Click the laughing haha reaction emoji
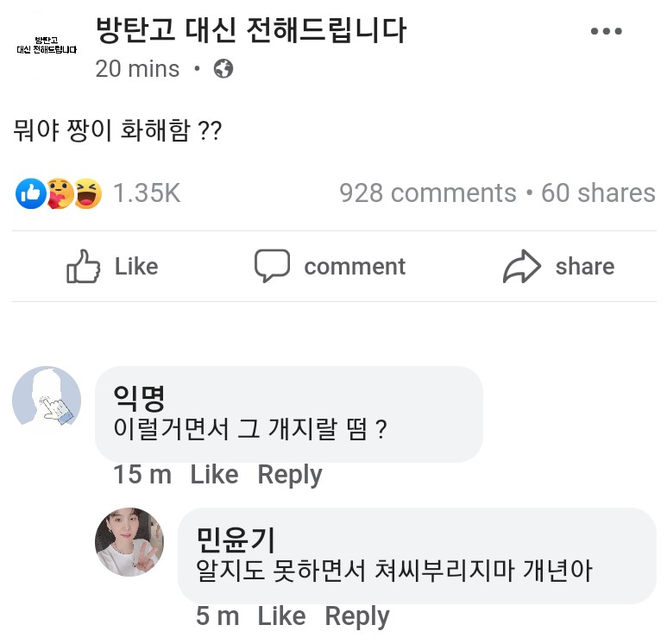Image resolution: width=667 pixels, height=644 pixels. (87, 193)
